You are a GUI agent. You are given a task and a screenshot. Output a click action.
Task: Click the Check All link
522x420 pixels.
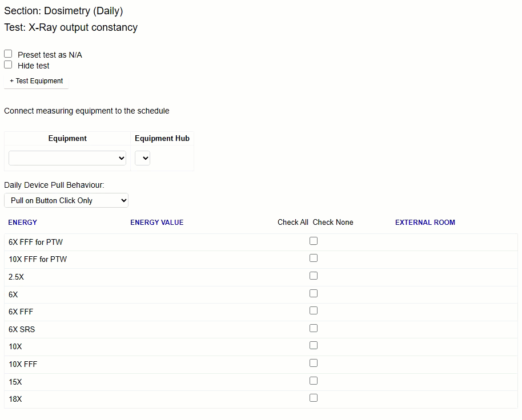pyautogui.click(x=293, y=223)
